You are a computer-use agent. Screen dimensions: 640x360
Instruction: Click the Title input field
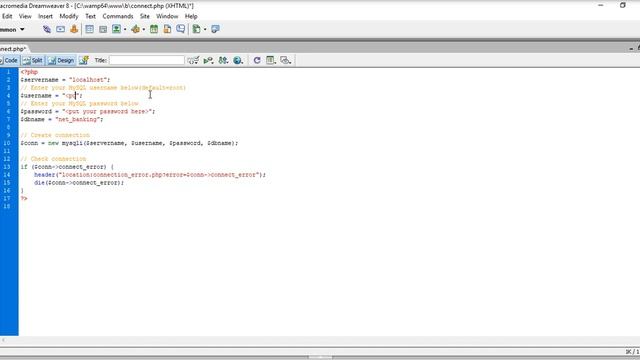pyautogui.click(x=147, y=60)
